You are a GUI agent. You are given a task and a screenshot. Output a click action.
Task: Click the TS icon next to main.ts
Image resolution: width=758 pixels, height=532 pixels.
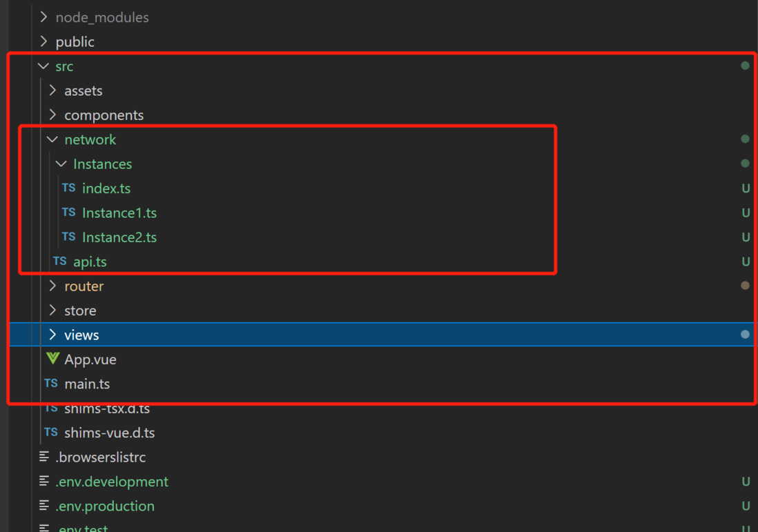click(x=51, y=384)
